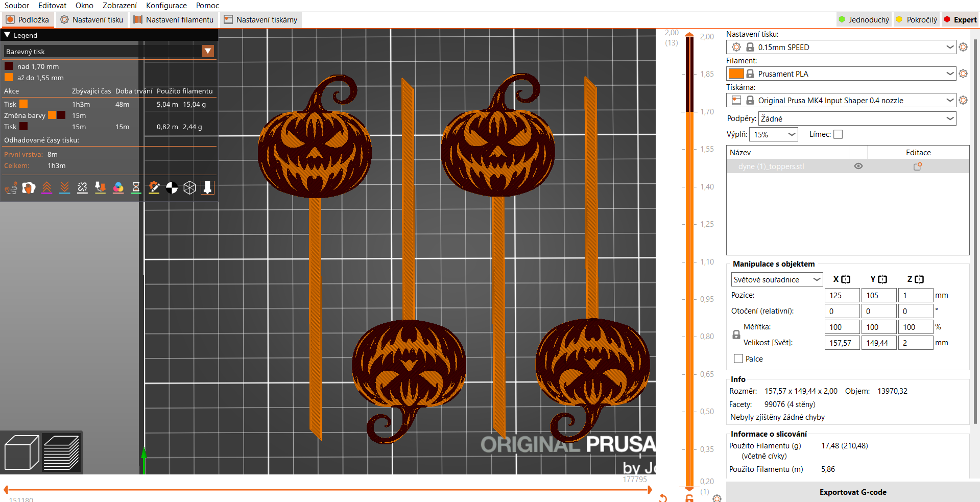Toggle travel moves visibility in legend

(11, 188)
